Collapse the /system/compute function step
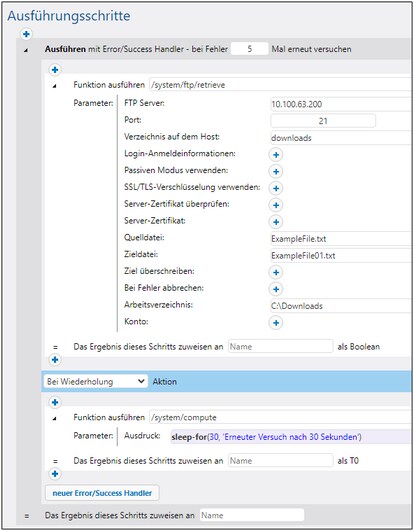Viewport: 414px width, 531px height. 54,419
